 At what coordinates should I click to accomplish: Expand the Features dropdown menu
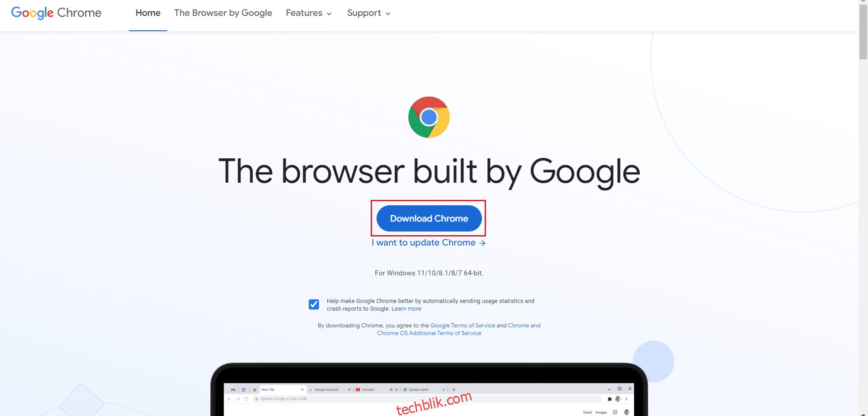[309, 13]
